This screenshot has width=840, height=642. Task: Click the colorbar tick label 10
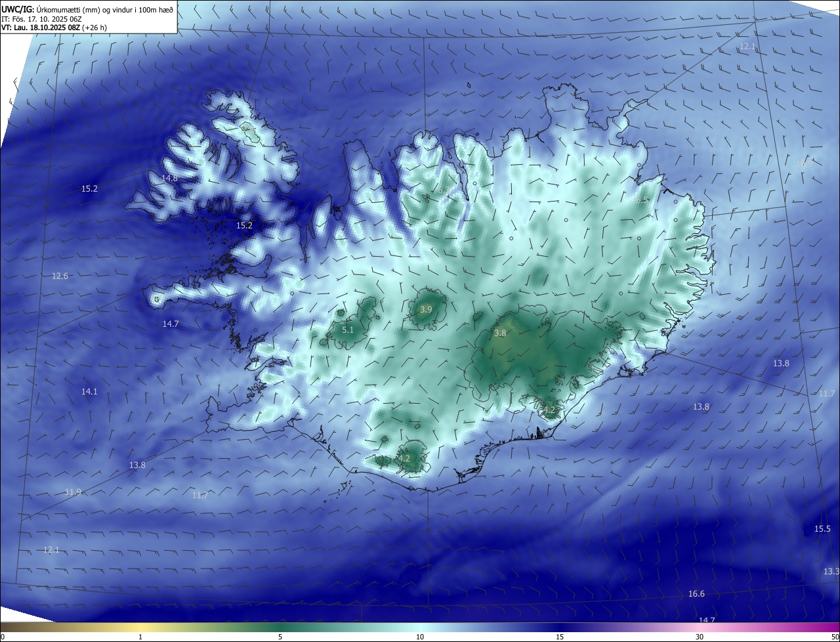click(x=420, y=637)
